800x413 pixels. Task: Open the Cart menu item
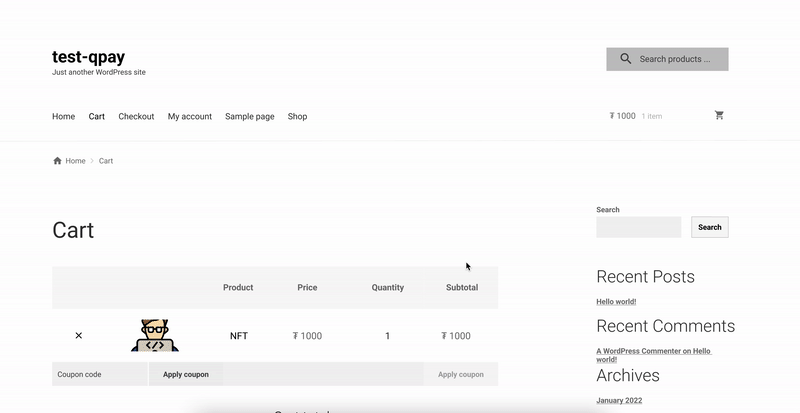coord(96,116)
